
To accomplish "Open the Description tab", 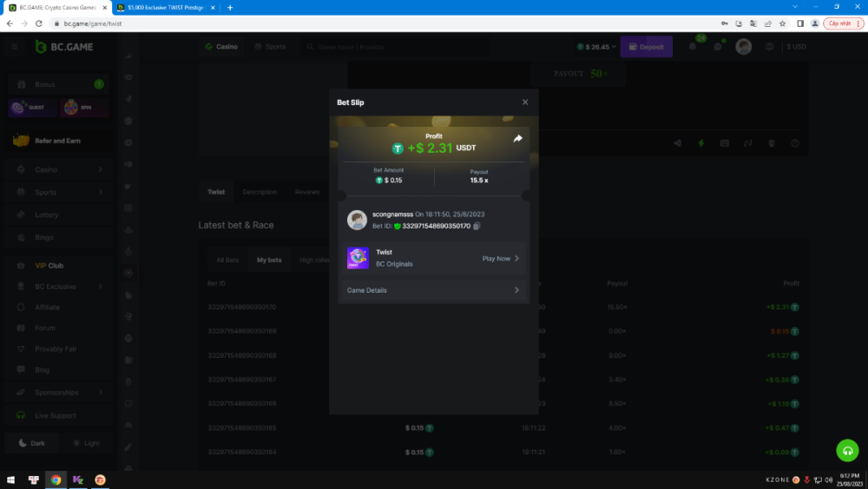I will [260, 192].
